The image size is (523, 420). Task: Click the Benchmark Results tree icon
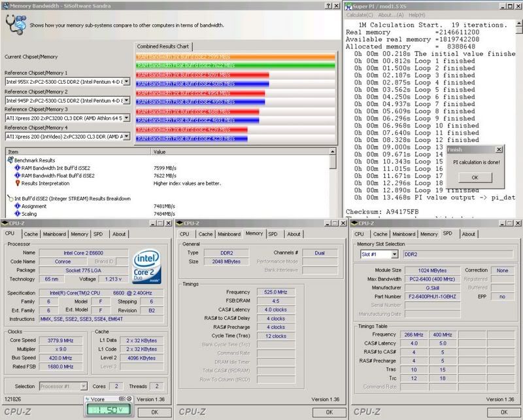pyautogui.click(x=10, y=160)
